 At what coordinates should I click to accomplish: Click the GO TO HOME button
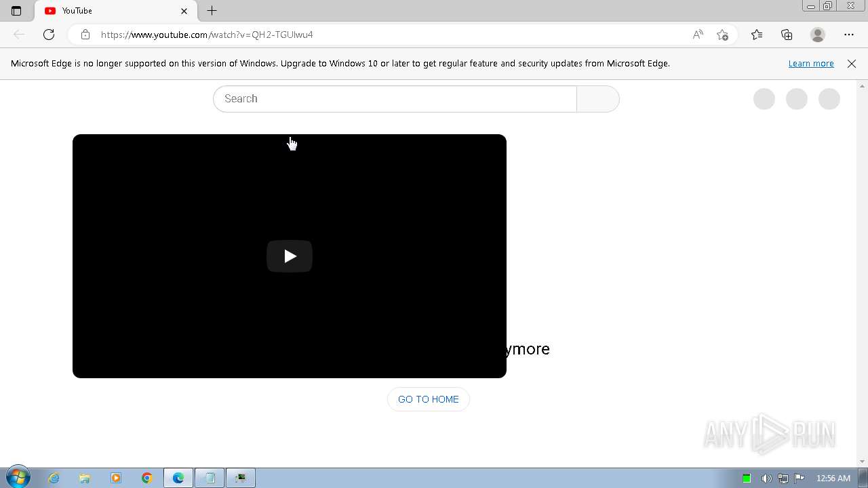tap(429, 399)
